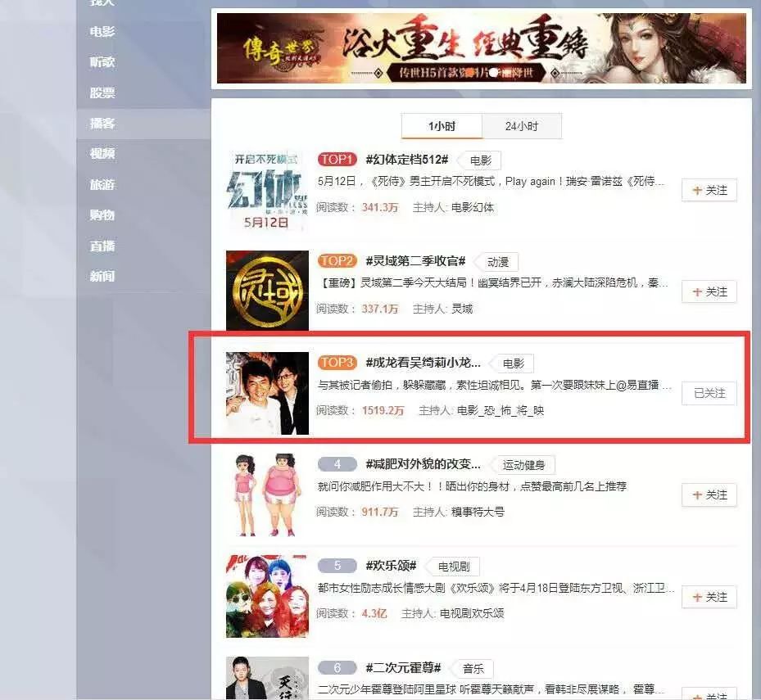Select 播客 in the left sidebar
The width and height of the screenshot is (761, 700).
click(x=102, y=123)
